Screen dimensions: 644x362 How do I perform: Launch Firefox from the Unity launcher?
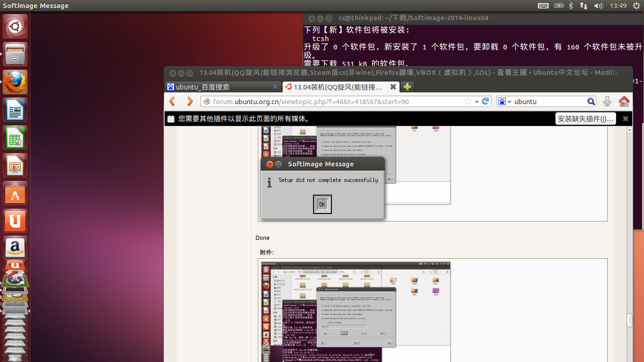click(x=15, y=82)
